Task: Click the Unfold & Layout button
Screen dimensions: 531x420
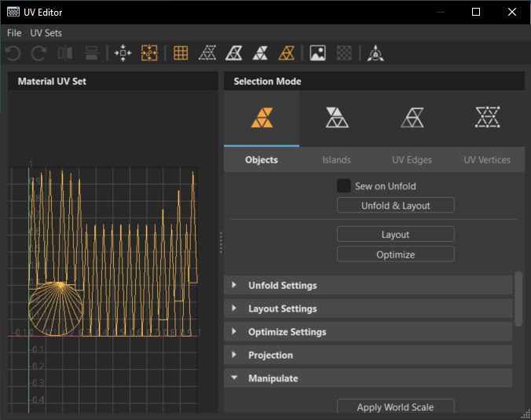Action: pos(396,205)
